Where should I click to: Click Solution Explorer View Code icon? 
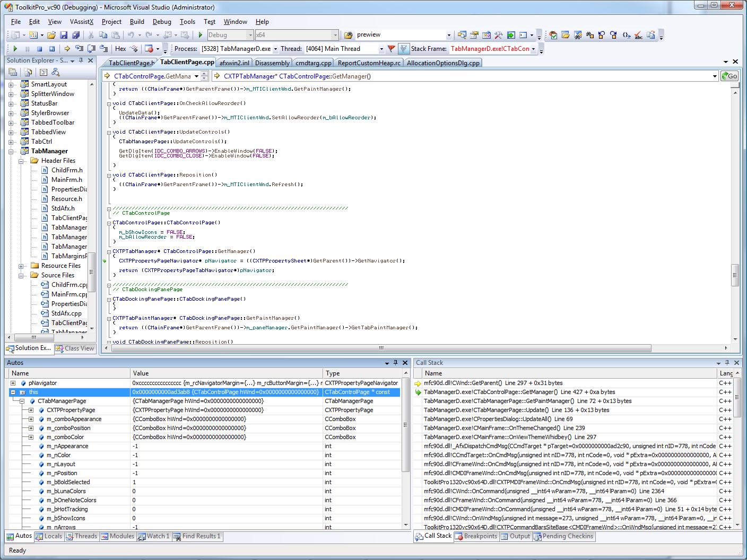click(44, 72)
